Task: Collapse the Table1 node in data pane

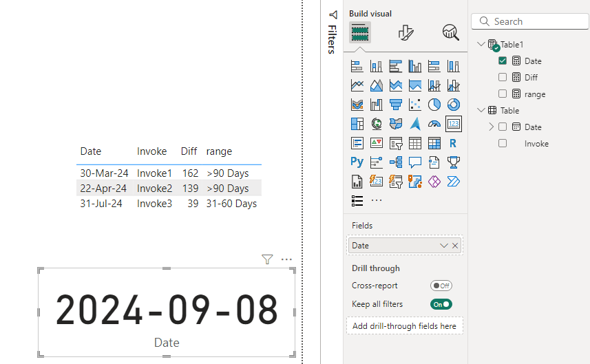Action: click(481, 44)
